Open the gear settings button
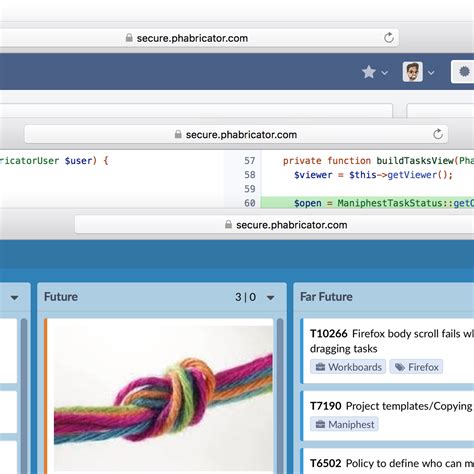 pos(464,72)
